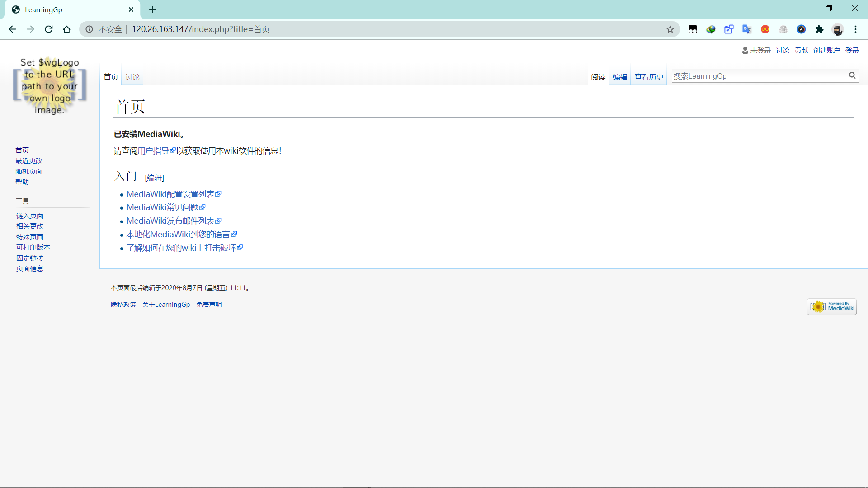Click the site security info icon
This screenshot has height=488, width=868.
(90, 29)
